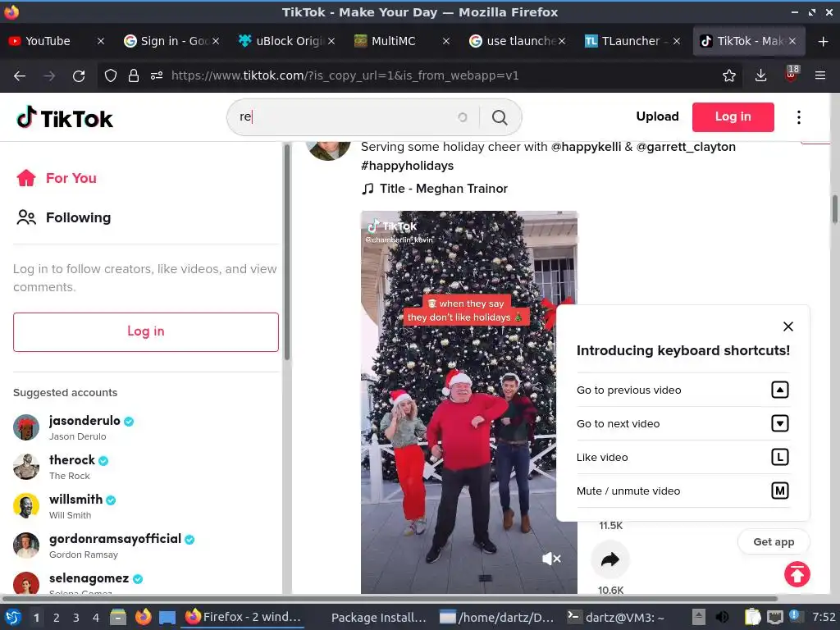
Task: Click the video creator's profile avatar
Action: click(328, 150)
